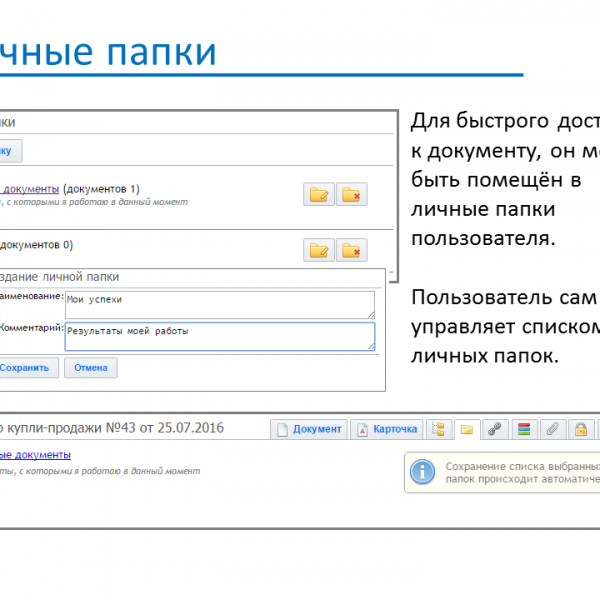Focus the Наименование field with 'Мои успехи'

tap(219, 304)
